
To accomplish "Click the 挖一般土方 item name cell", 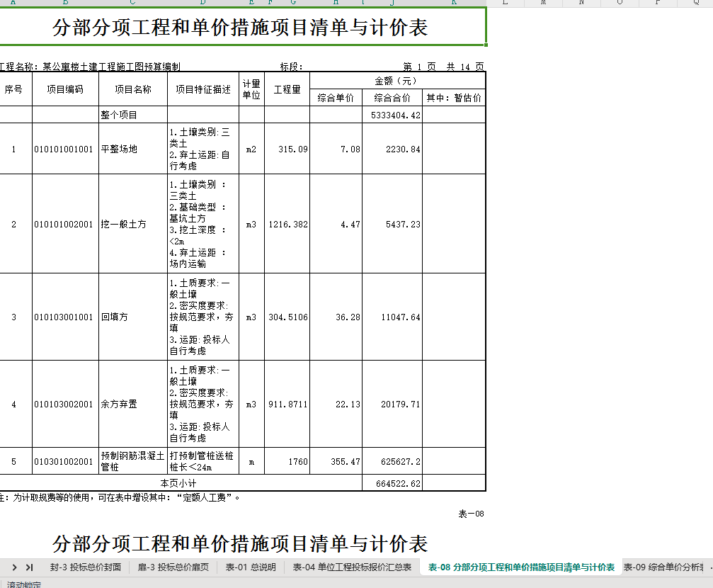I will click(x=133, y=224).
